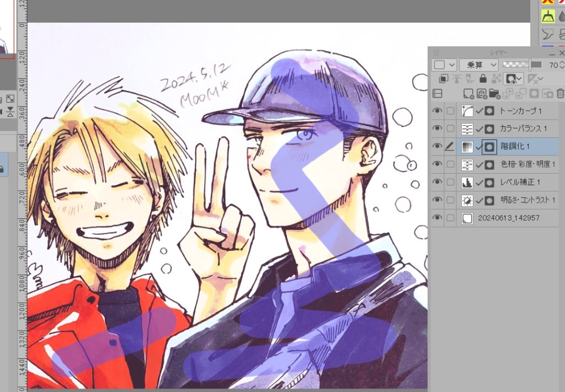Create a new layer folder
This screenshot has width=565, height=392.
point(494,94)
